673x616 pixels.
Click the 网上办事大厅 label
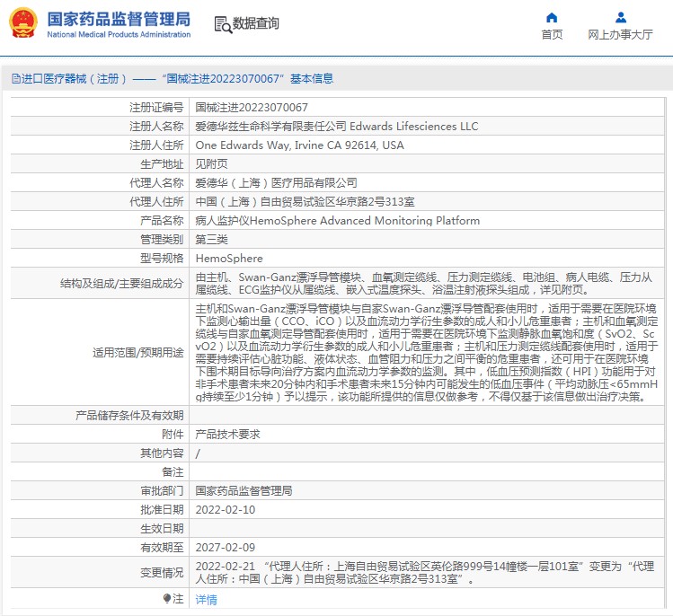tap(620, 34)
